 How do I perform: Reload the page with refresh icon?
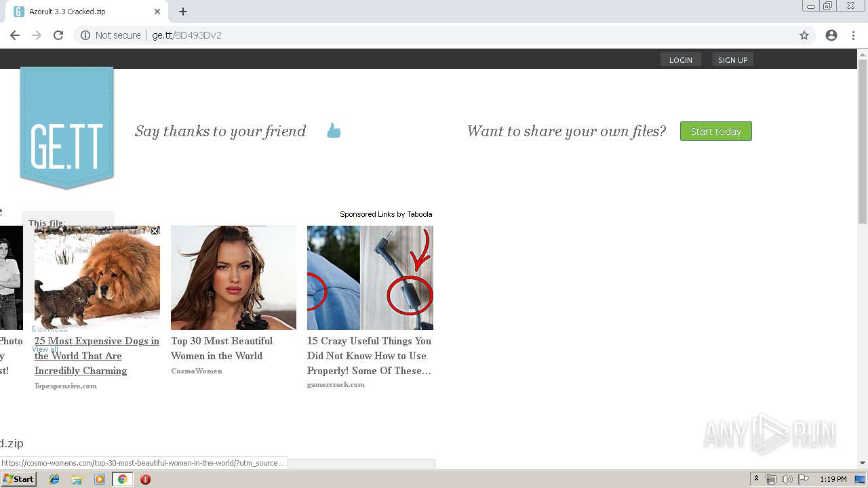[x=58, y=35]
